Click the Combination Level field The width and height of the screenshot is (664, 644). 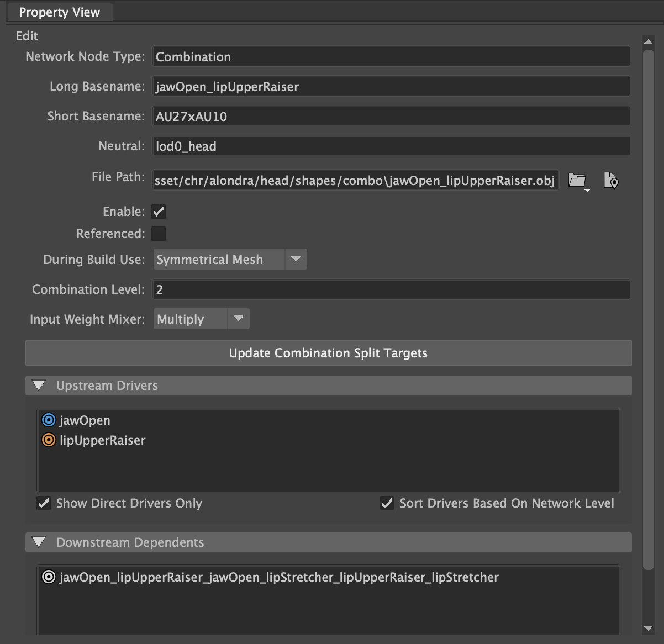click(391, 290)
